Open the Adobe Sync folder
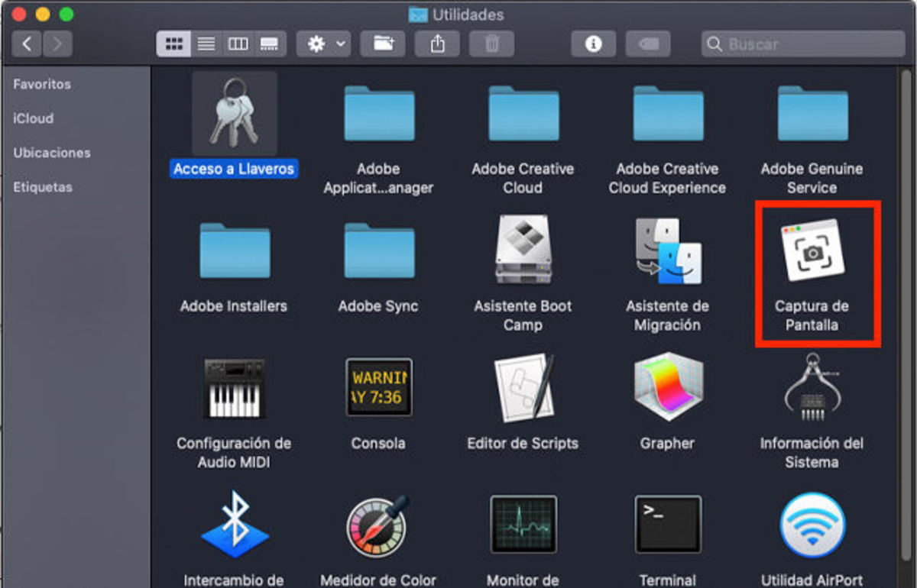Image resolution: width=917 pixels, height=588 pixels. click(378, 250)
